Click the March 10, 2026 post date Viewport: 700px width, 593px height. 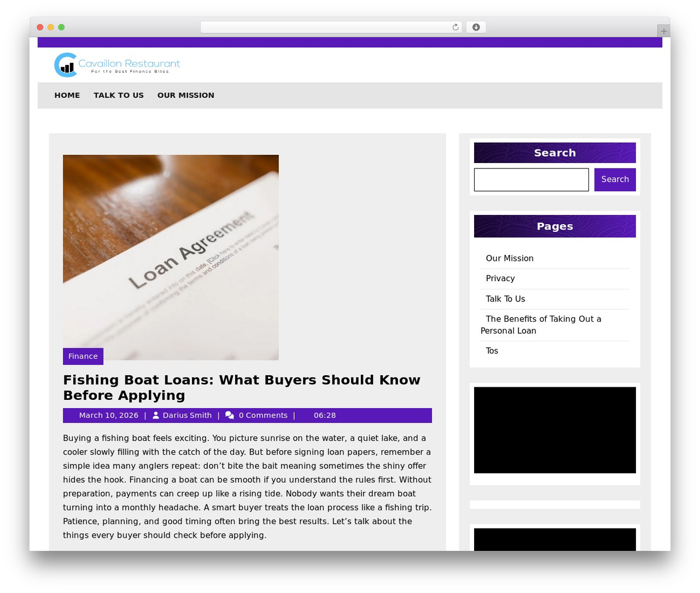tap(109, 416)
